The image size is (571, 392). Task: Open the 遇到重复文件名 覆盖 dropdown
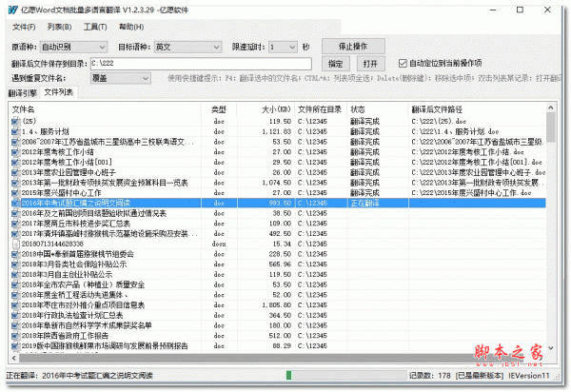[x=121, y=78]
